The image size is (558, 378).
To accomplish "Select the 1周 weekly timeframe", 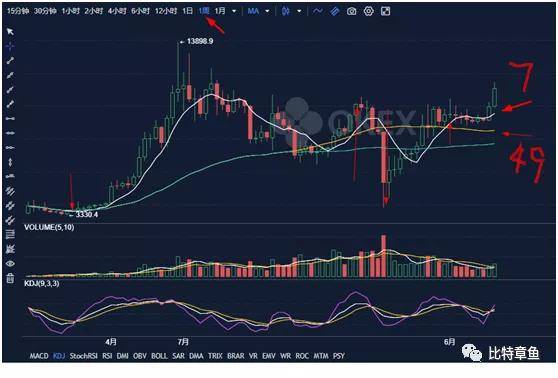I will point(204,11).
